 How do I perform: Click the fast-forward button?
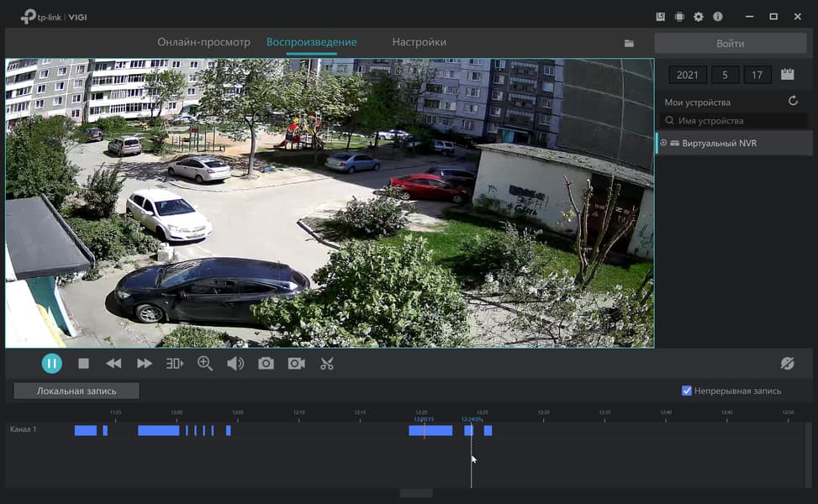click(145, 364)
